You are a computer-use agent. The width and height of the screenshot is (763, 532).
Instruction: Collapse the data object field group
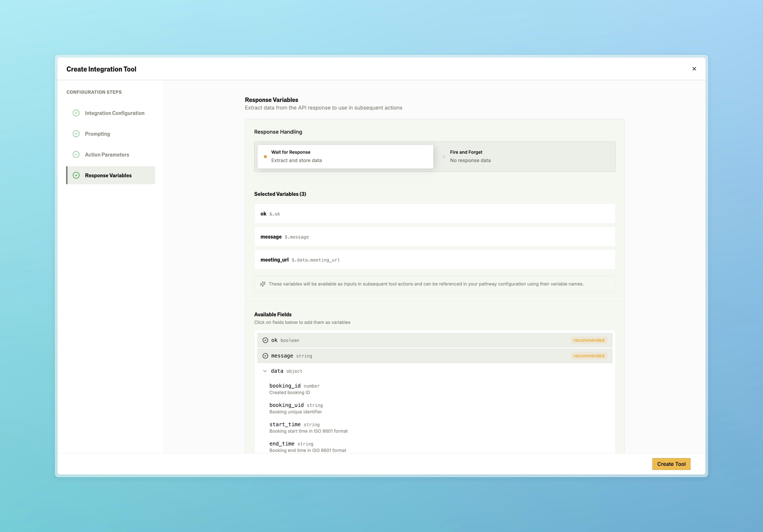265,371
